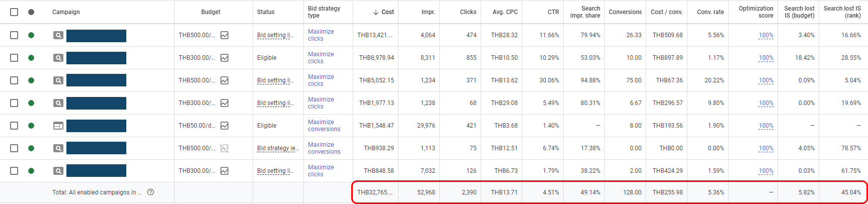Screen dimensions: 868x204
Task: Click the Conversions column header
Action: pos(625,12)
